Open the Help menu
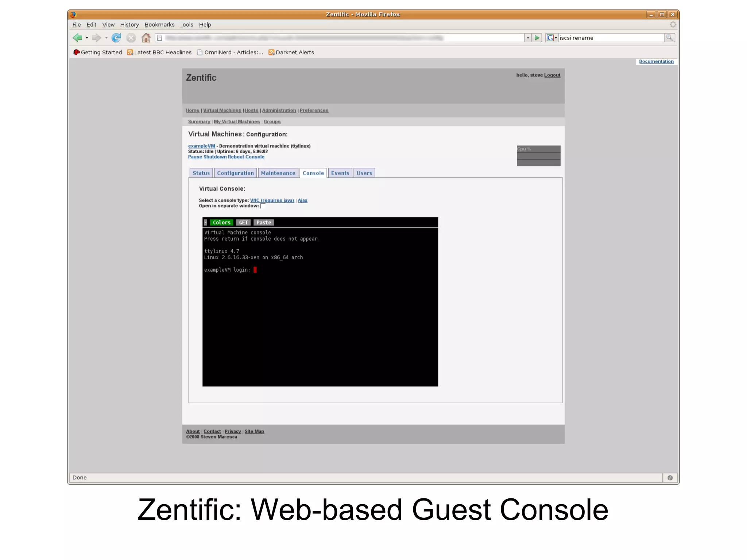 205,24
